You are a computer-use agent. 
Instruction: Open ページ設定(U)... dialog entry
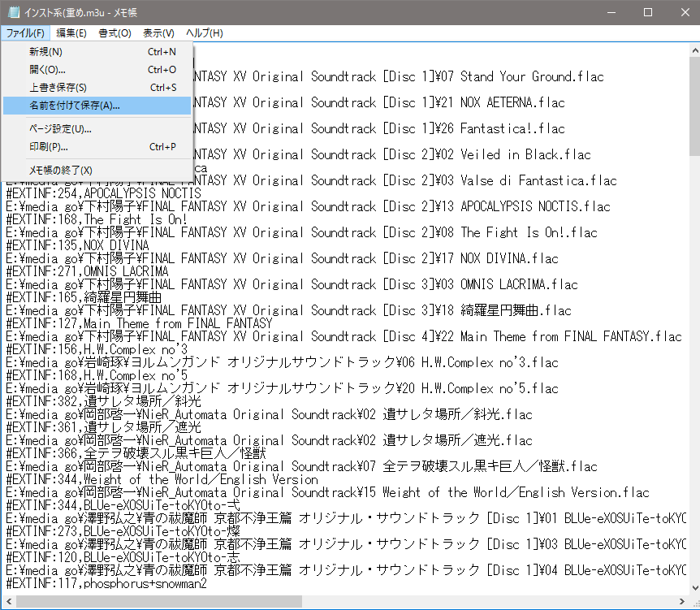tap(97, 129)
